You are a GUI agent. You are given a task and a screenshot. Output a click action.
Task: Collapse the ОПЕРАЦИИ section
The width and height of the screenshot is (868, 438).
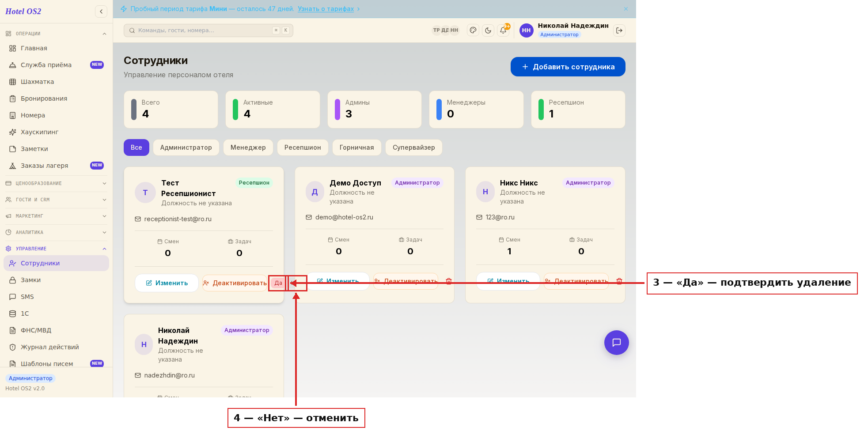(56, 34)
